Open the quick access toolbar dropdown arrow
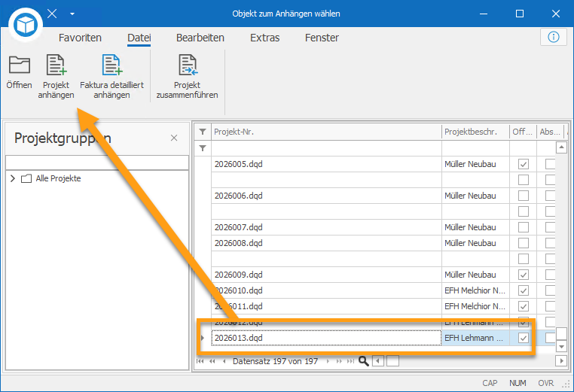This screenshot has height=392, width=574. click(x=72, y=14)
